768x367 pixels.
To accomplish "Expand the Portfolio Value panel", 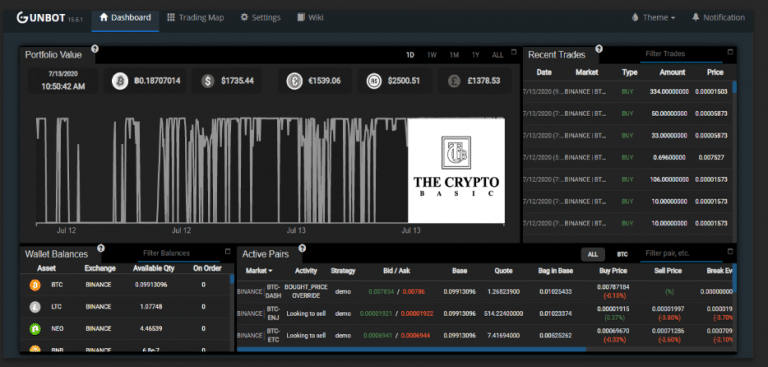I will (513, 52).
